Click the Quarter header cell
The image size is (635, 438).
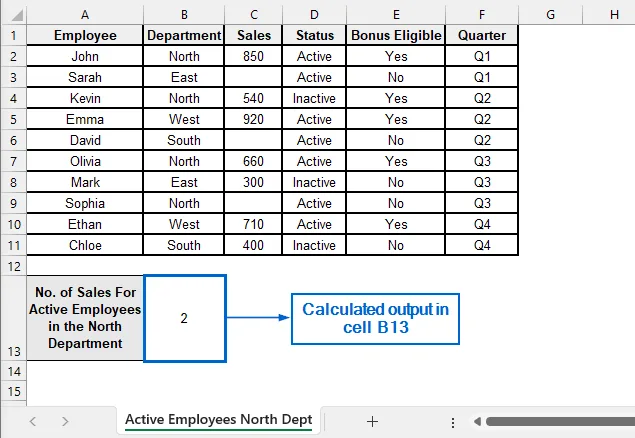tap(482, 35)
